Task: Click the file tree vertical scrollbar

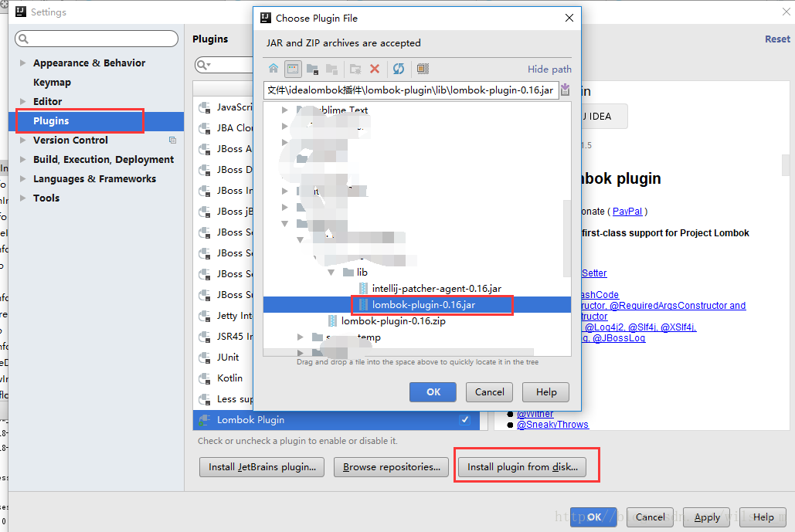Action: tap(567, 238)
